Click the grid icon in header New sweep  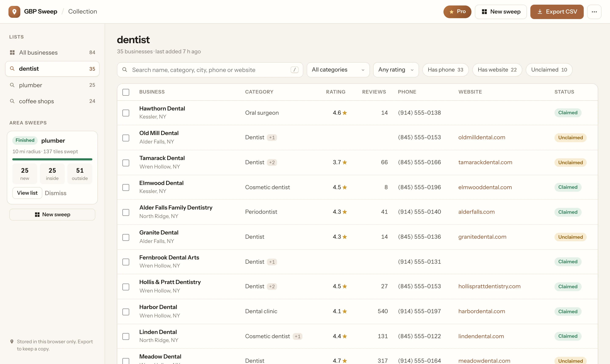pyautogui.click(x=484, y=11)
